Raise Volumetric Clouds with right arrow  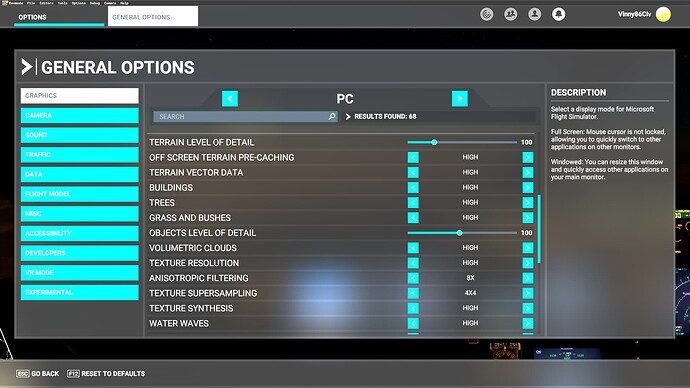(528, 248)
